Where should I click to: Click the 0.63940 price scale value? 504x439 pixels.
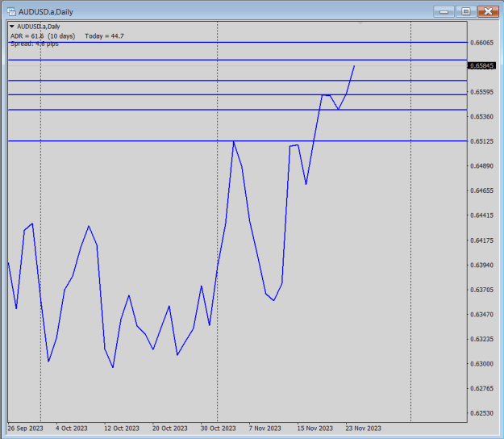(x=481, y=265)
